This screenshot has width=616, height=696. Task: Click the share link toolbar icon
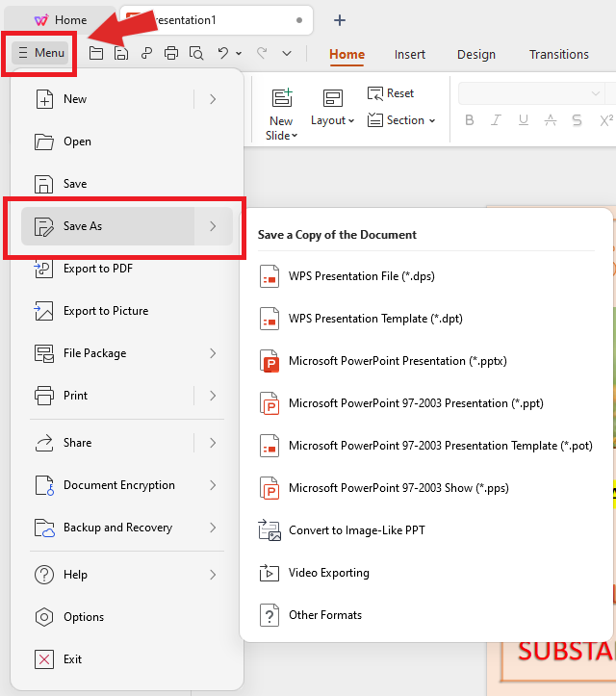(146, 53)
